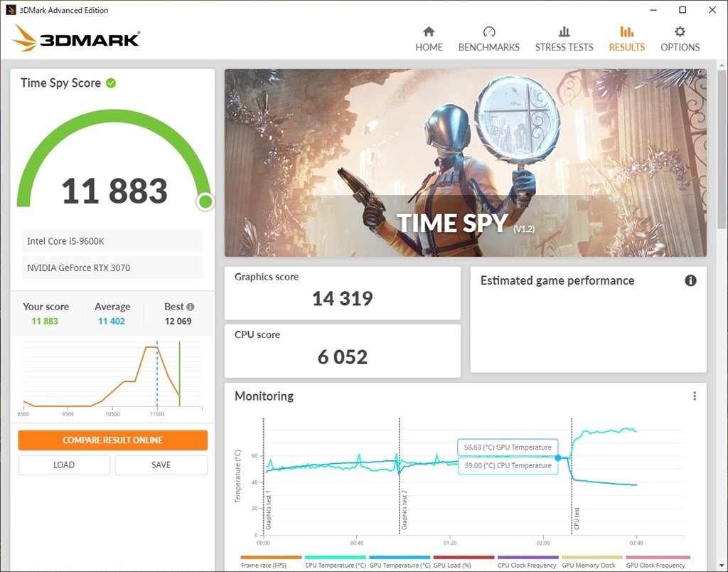Viewport: 728px width, 572px height.
Task: Click the 3DMark app icon in title bar
Action: click(x=11, y=10)
